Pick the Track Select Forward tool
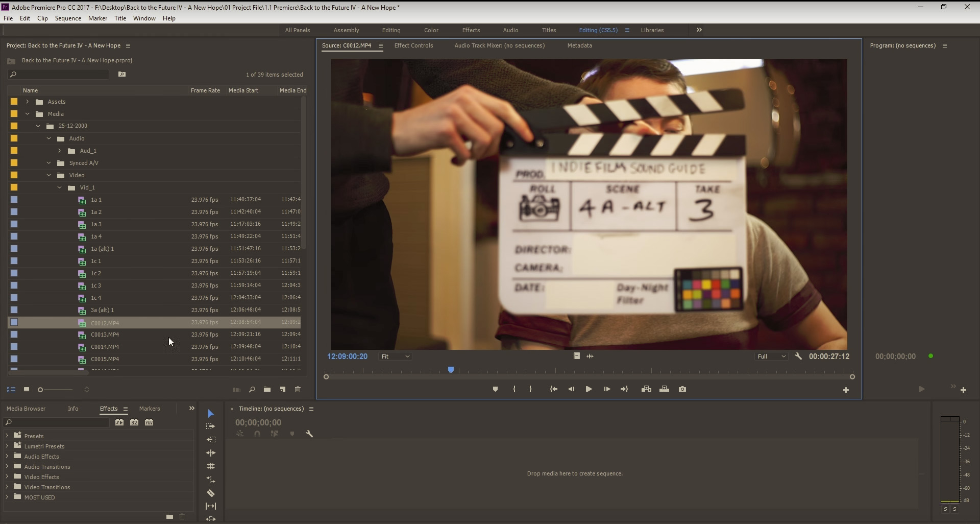Image resolution: width=980 pixels, height=524 pixels. pyautogui.click(x=211, y=426)
